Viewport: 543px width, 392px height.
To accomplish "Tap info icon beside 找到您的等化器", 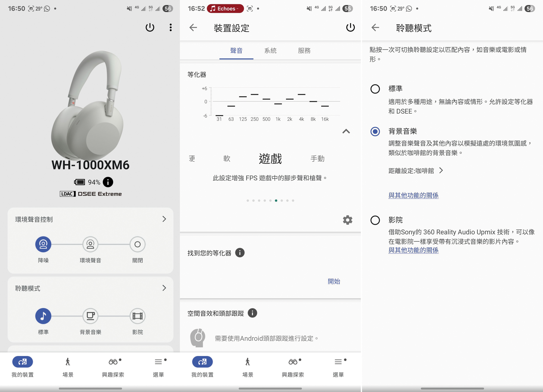I will coord(240,253).
